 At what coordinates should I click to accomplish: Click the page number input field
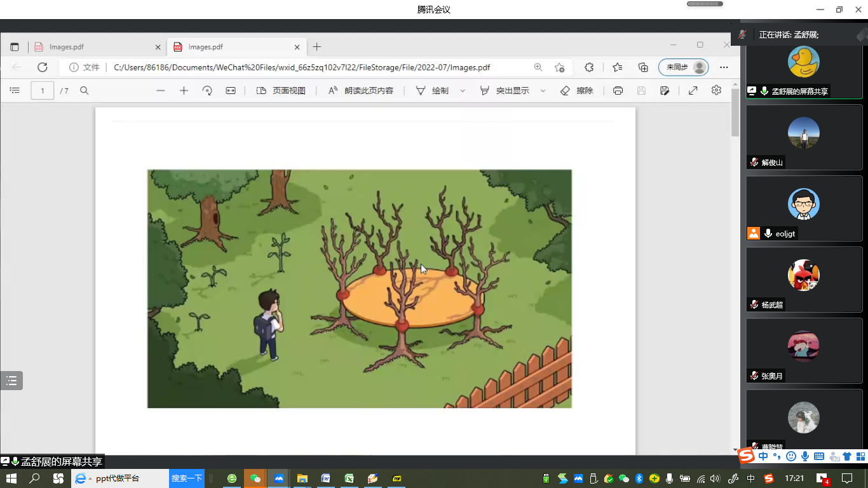(43, 91)
